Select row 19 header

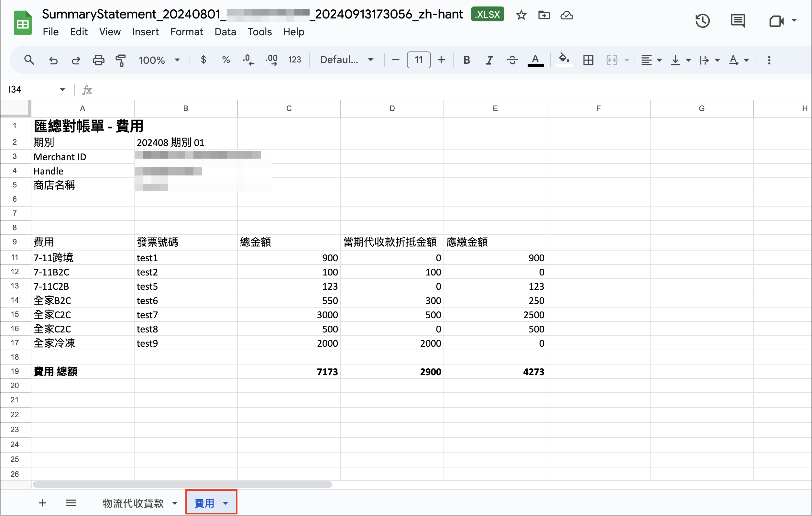[x=15, y=371]
